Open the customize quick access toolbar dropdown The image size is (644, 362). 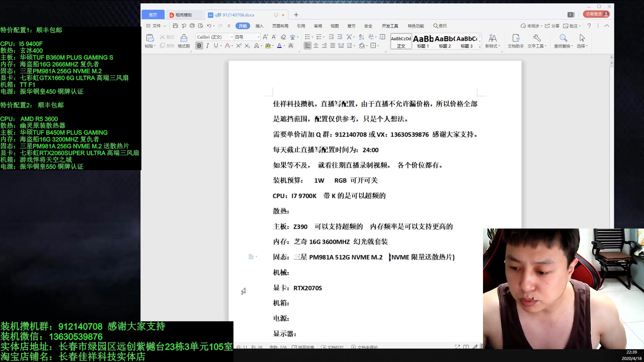pyautogui.click(x=229, y=26)
